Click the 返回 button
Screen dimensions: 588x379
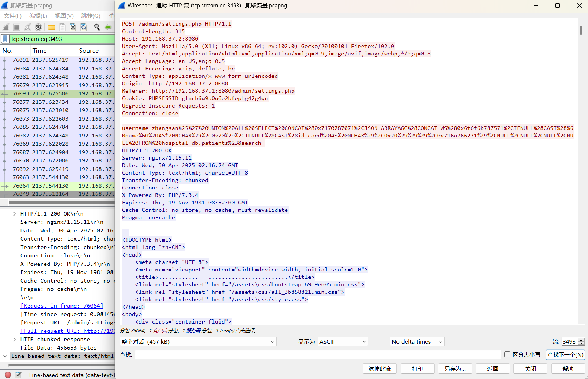click(493, 369)
